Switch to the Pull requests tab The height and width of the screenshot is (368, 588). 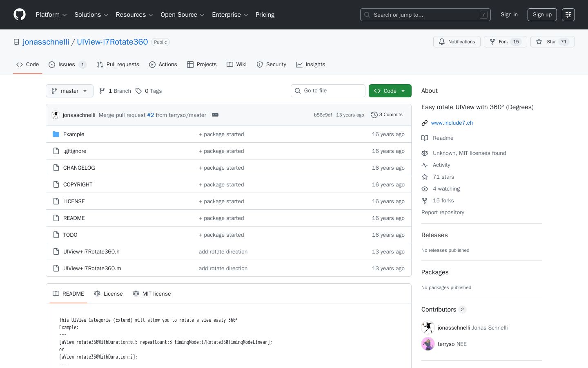[x=118, y=65]
